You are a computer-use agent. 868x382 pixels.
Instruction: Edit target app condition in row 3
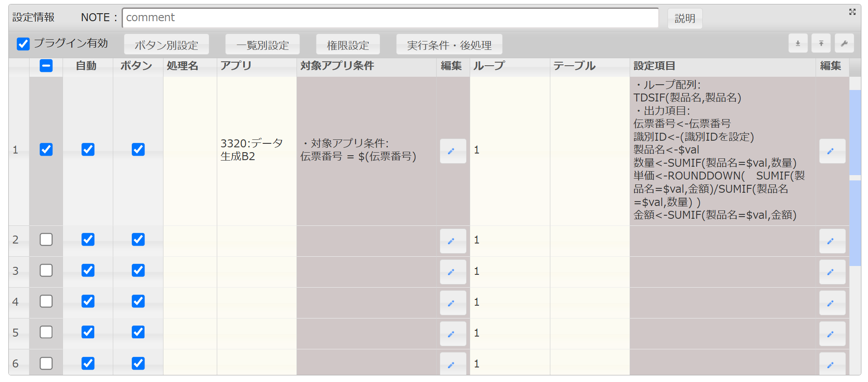coord(453,272)
